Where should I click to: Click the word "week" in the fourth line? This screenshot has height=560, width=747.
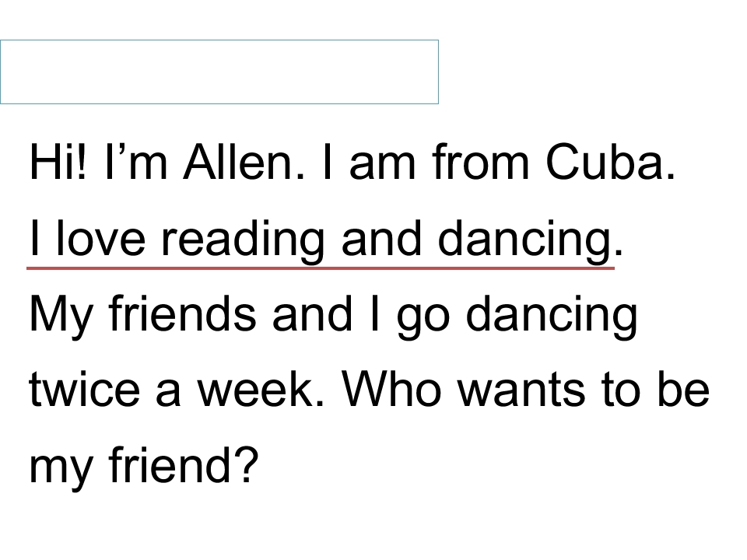tap(261, 389)
